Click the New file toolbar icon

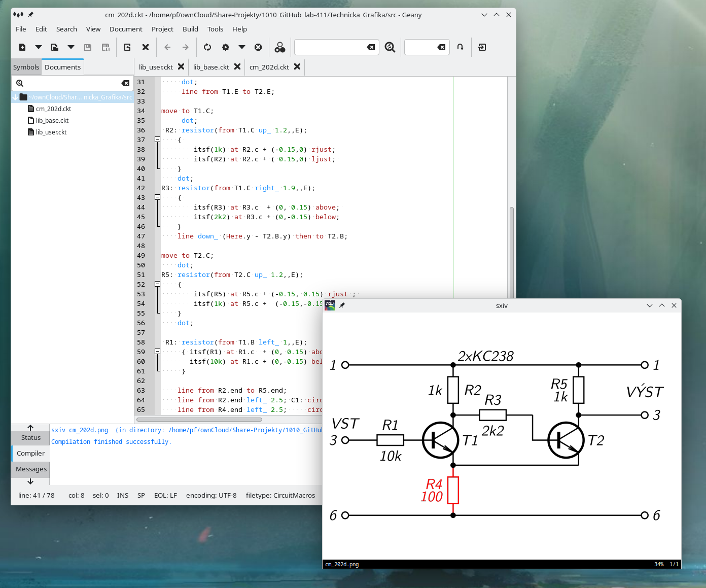point(22,47)
